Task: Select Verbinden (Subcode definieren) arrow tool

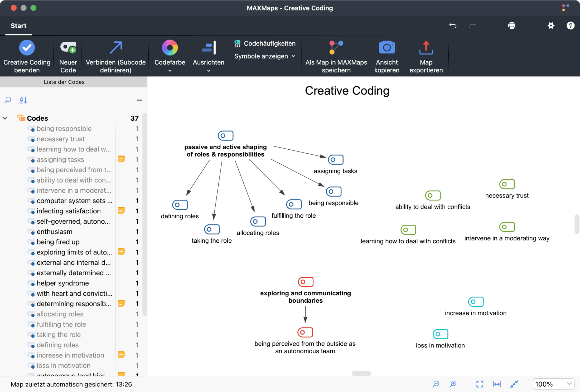Action: click(x=115, y=48)
